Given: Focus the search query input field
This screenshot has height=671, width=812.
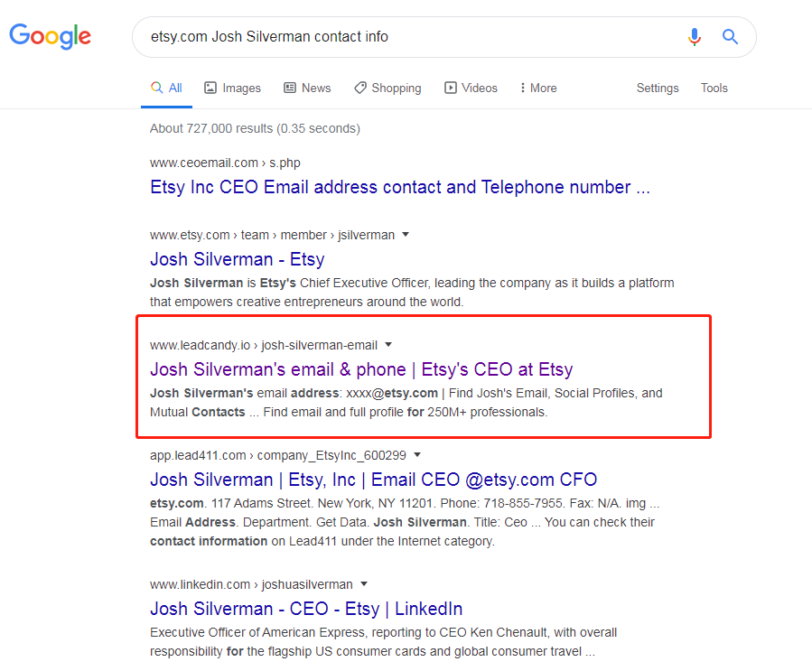Looking at the screenshot, I should (409, 37).
